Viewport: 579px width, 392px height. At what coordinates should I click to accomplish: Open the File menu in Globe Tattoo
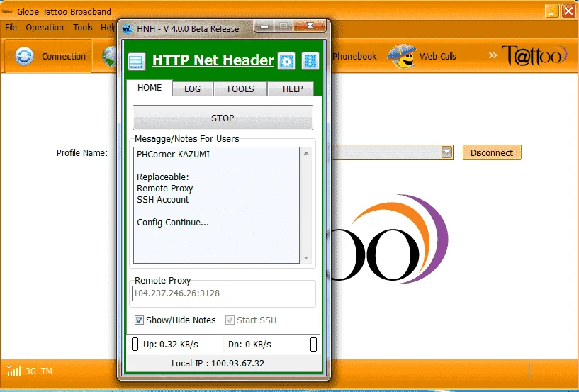[x=11, y=28]
